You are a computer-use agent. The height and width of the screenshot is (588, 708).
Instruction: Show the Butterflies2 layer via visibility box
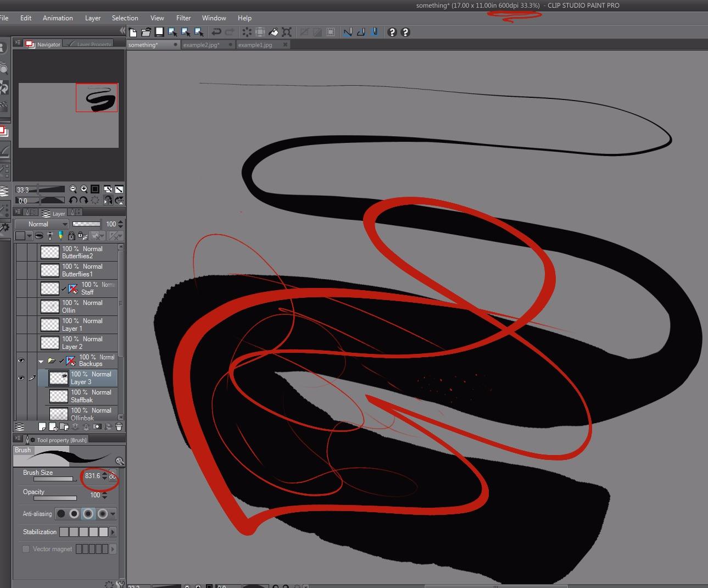[21, 252]
